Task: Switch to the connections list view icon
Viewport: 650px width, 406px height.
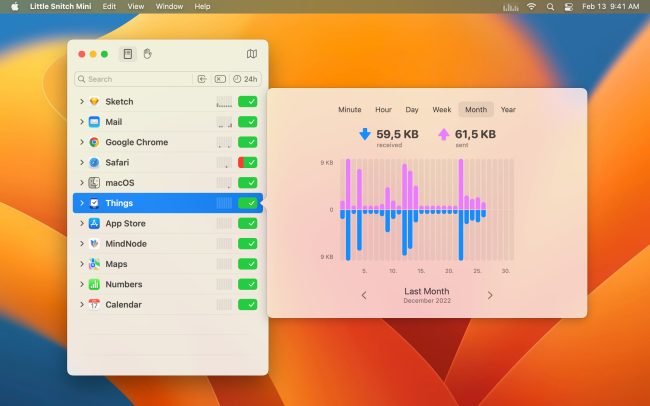Action: pyautogui.click(x=128, y=54)
